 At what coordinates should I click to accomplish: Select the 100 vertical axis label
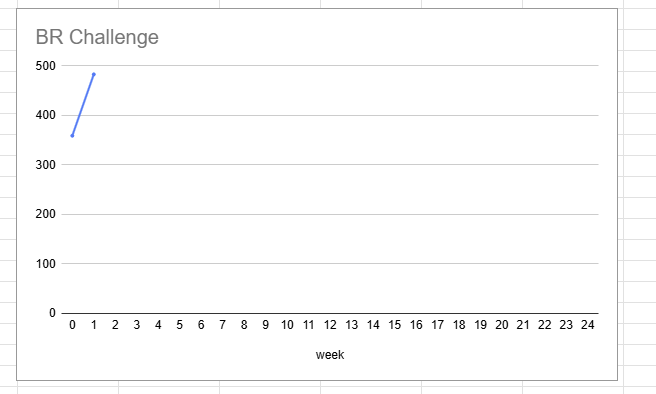click(x=46, y=264)
